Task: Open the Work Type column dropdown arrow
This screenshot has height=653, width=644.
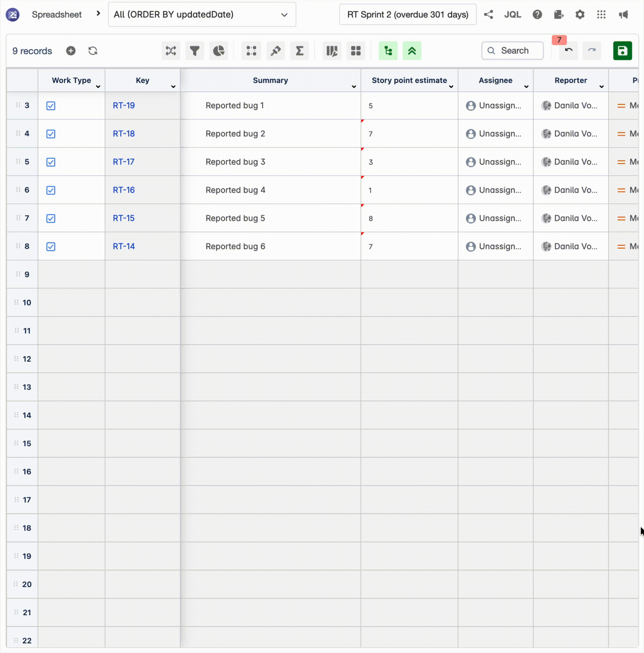Action: 98,86
